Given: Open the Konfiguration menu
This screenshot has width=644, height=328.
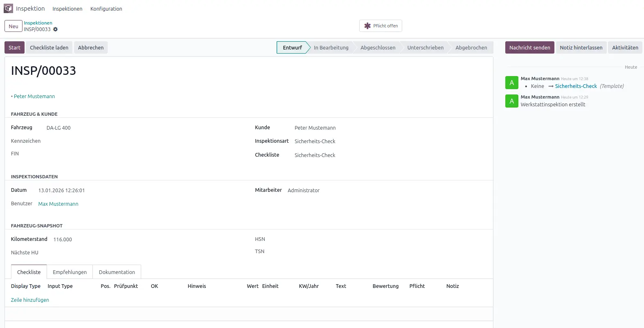Looking at the screenshot, I should tap(106, 9).
